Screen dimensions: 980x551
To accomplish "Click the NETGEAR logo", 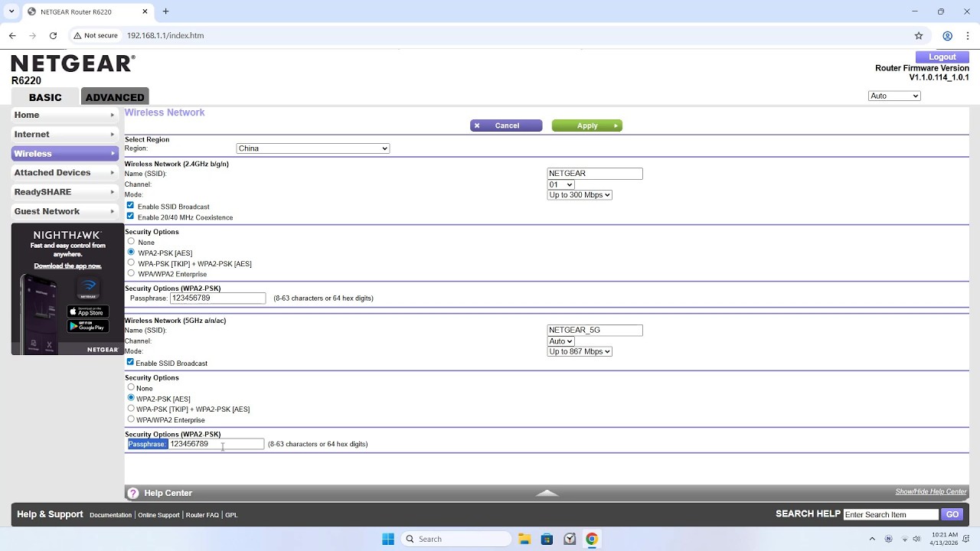I will 73,64.
